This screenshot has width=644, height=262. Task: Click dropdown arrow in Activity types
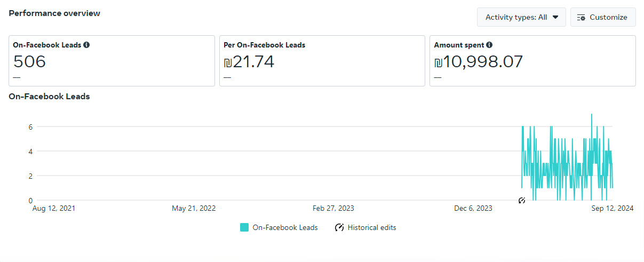(x=555, y=17)
